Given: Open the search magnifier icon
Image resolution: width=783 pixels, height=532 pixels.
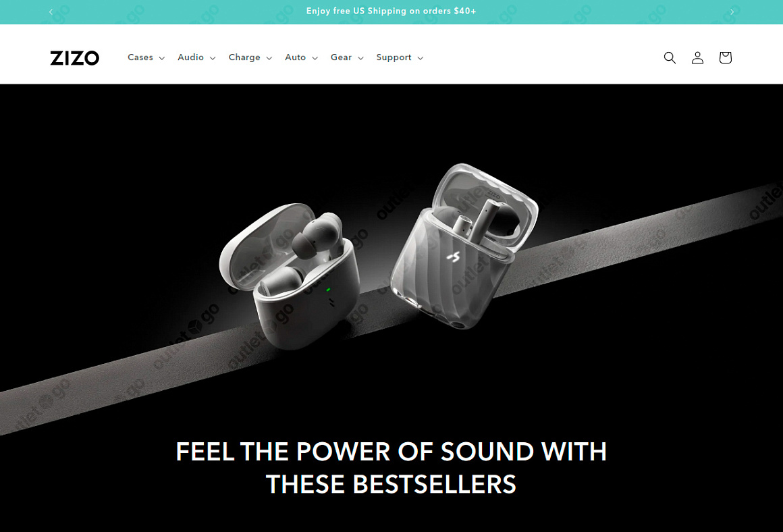Looking at the screenshot, I should [x=670, y=57].
